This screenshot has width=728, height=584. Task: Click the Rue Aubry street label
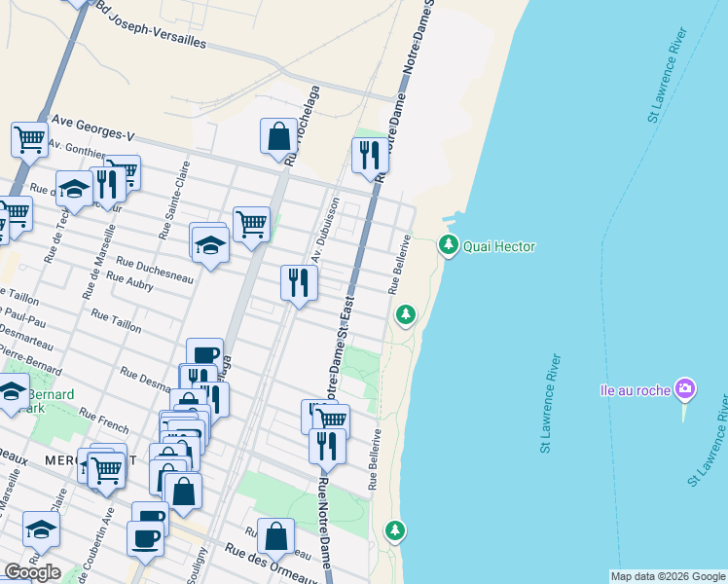129,281
